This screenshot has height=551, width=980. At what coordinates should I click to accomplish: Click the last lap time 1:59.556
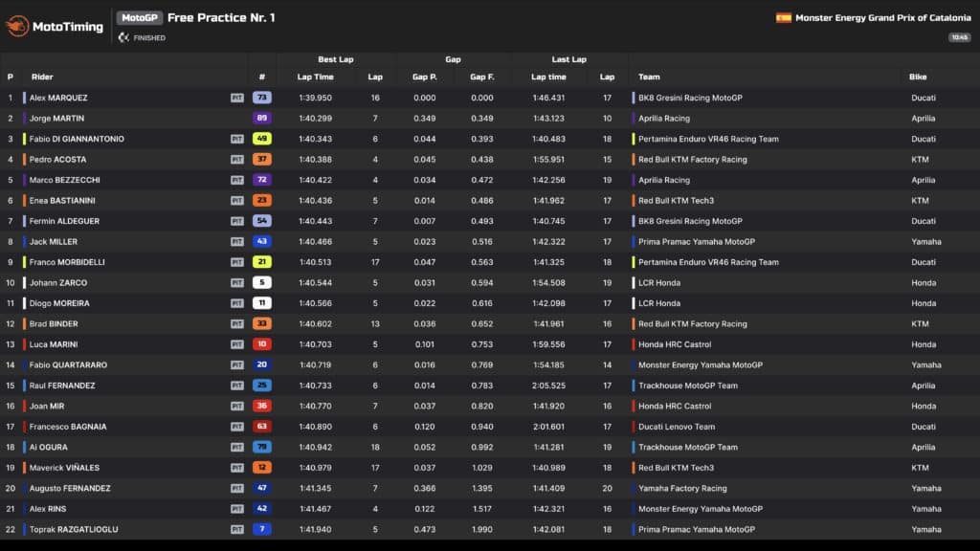pyautogui.click(x=548, y=344)
